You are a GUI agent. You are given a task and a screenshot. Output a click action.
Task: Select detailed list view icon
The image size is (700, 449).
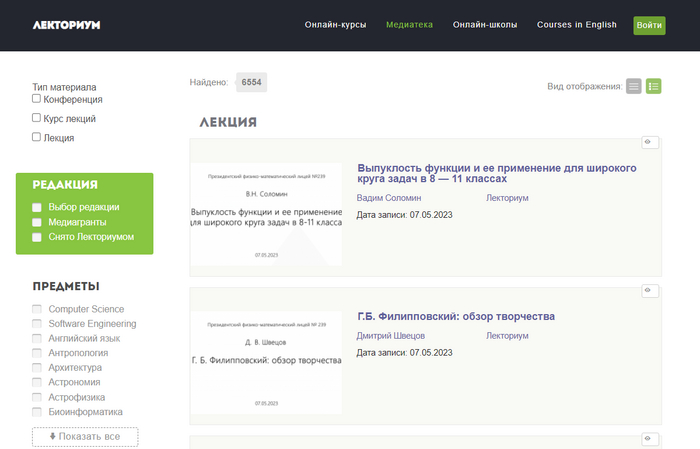[653, 86]
